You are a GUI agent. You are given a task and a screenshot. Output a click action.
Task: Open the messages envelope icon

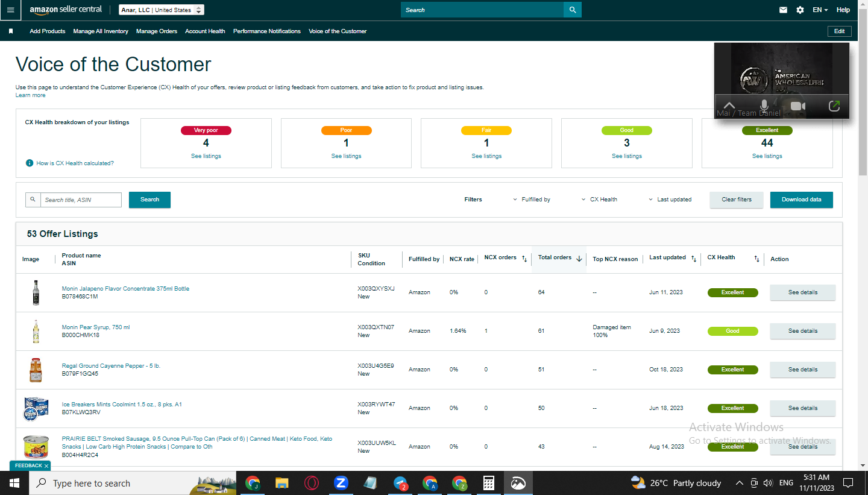(783, 10)
